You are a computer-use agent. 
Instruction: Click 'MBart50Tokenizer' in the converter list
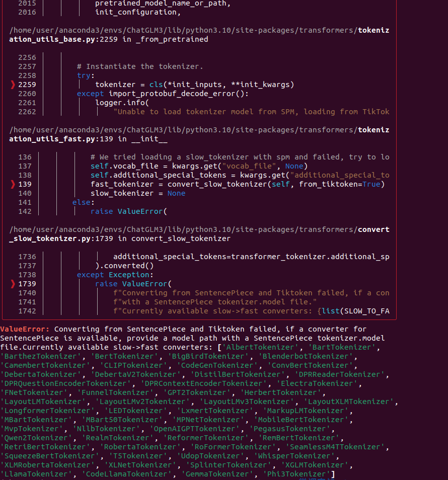point(122,420)
